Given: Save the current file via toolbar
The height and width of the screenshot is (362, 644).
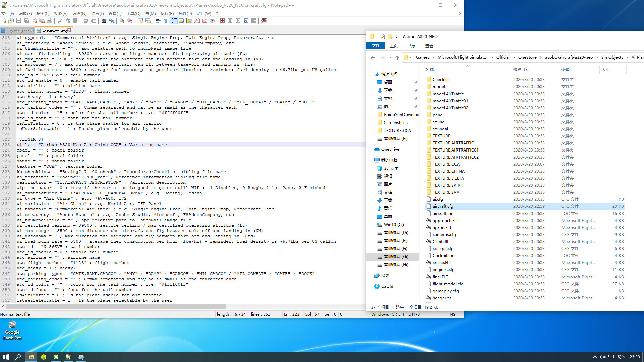Looking at the screenshot, I should pyautogui.click(x=19, y=21).
